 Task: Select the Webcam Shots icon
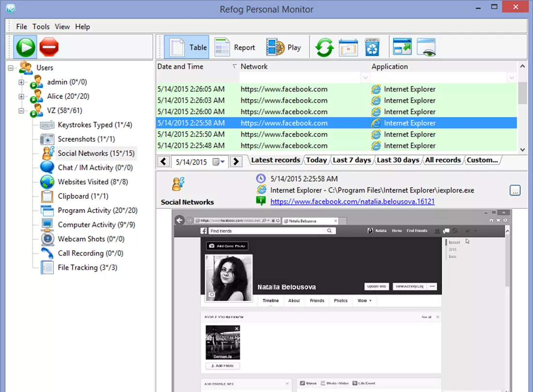[47, 239]
